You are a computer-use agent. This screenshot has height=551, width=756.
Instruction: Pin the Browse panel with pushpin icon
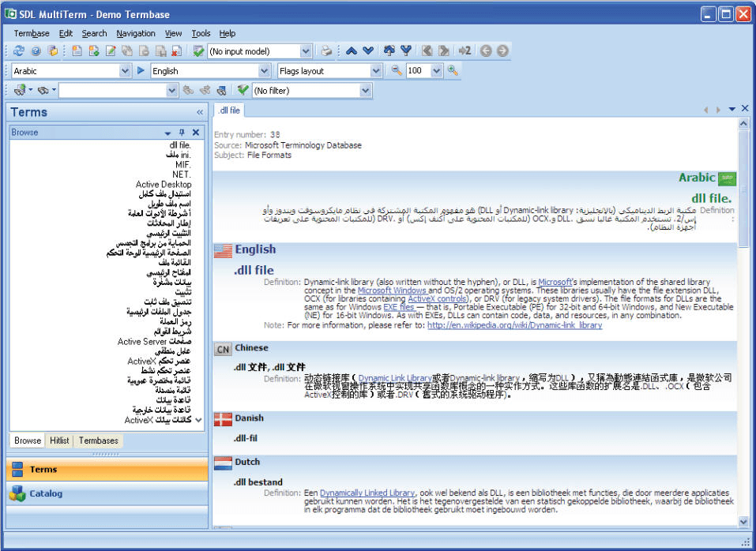tap(182, 133)
